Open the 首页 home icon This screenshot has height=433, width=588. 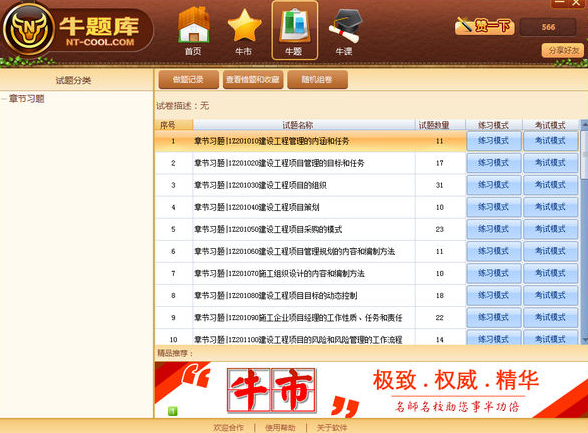coord(194,31)
